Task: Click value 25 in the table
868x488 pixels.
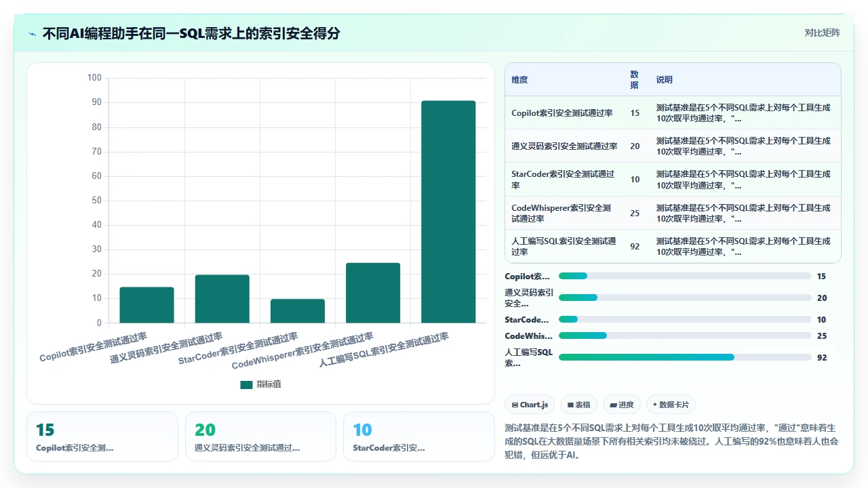Action: point(635,213)
